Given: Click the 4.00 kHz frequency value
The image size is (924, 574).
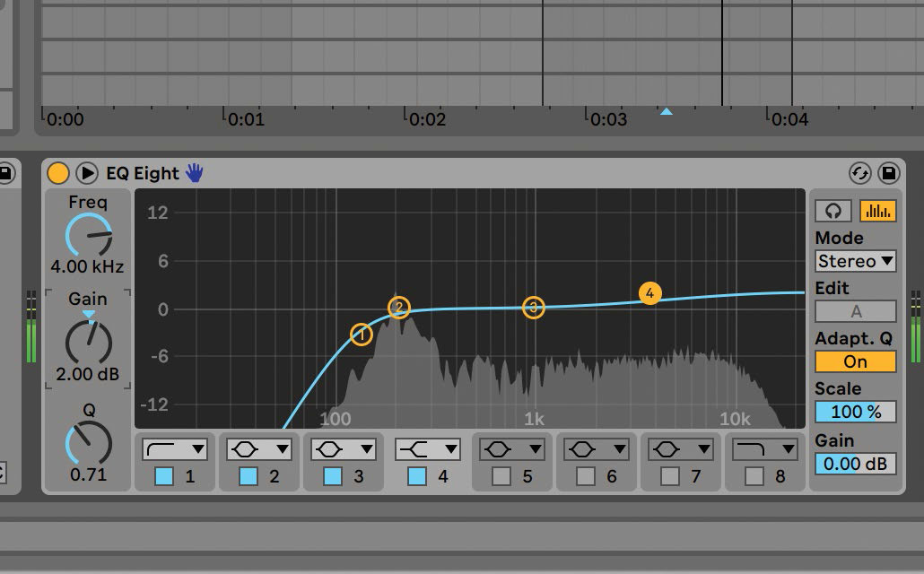Looking at the screenshot, I should [87, 267].
